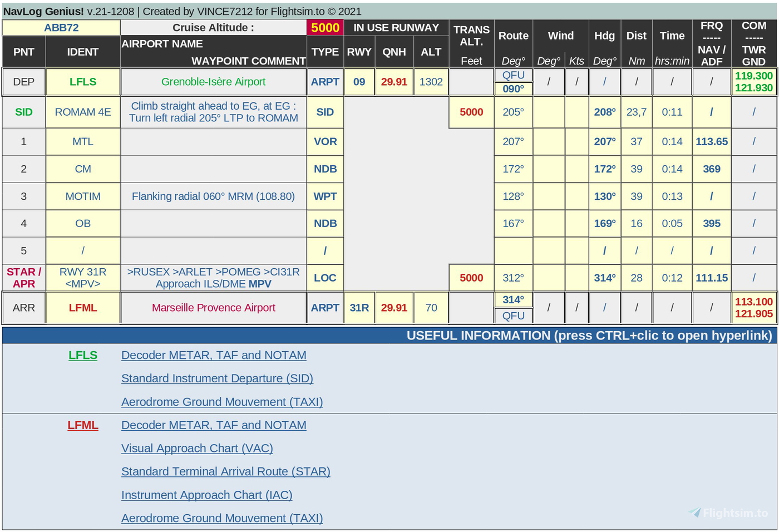Select the MTL waypoint ident cell
This screenshot has height=532, width=779.
click(x=83, y=141)
